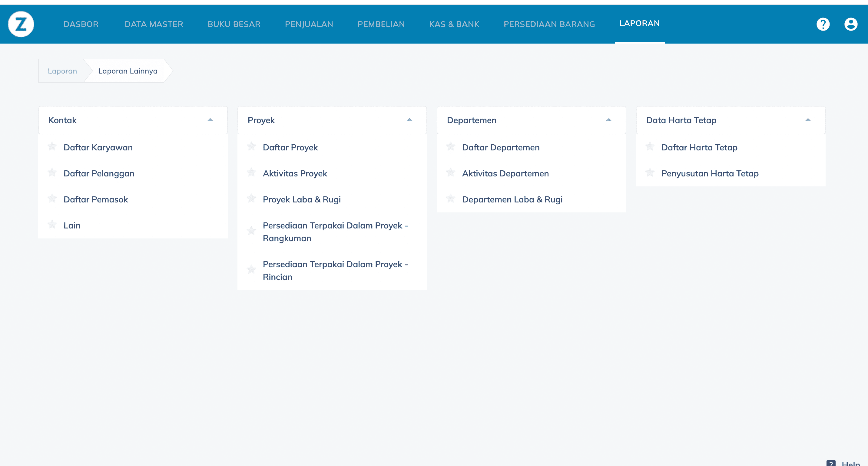
Task: Select the LAPORAN menu tab
Action: tap(640, 24)
